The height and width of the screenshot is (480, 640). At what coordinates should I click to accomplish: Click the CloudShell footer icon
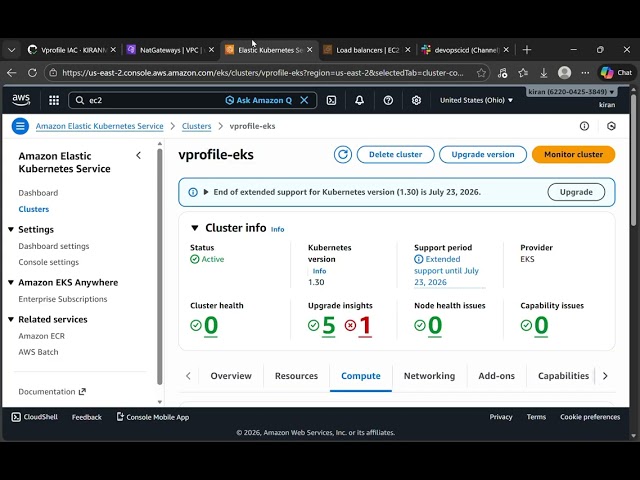16,417
